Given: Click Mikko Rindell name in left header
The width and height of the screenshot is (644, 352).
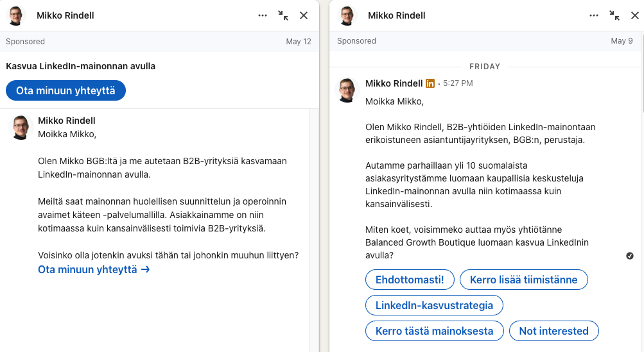Looking at the screenshot, I should click(65, 15).
